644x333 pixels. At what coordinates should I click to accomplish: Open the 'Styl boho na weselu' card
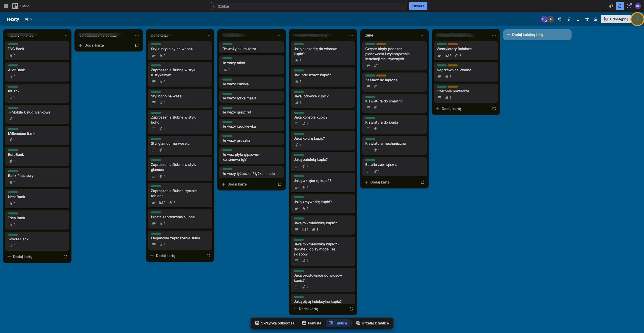pyautogui.click(x=180, y=98)
